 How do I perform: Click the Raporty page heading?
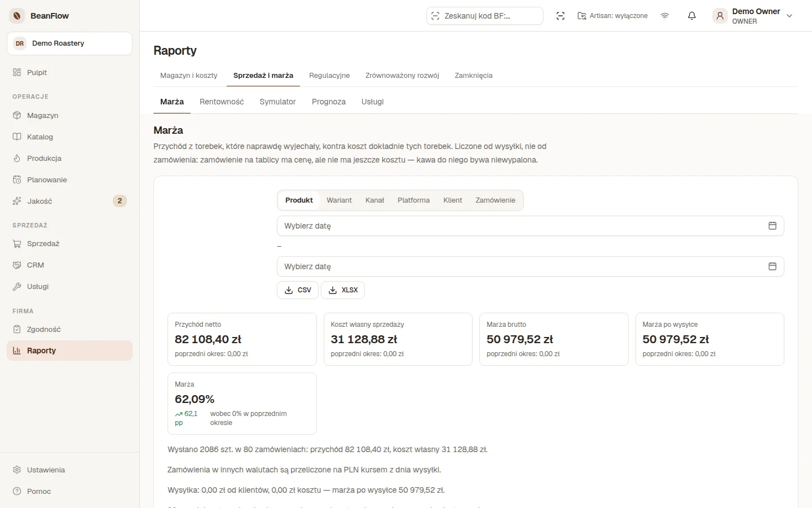[175, 50]
